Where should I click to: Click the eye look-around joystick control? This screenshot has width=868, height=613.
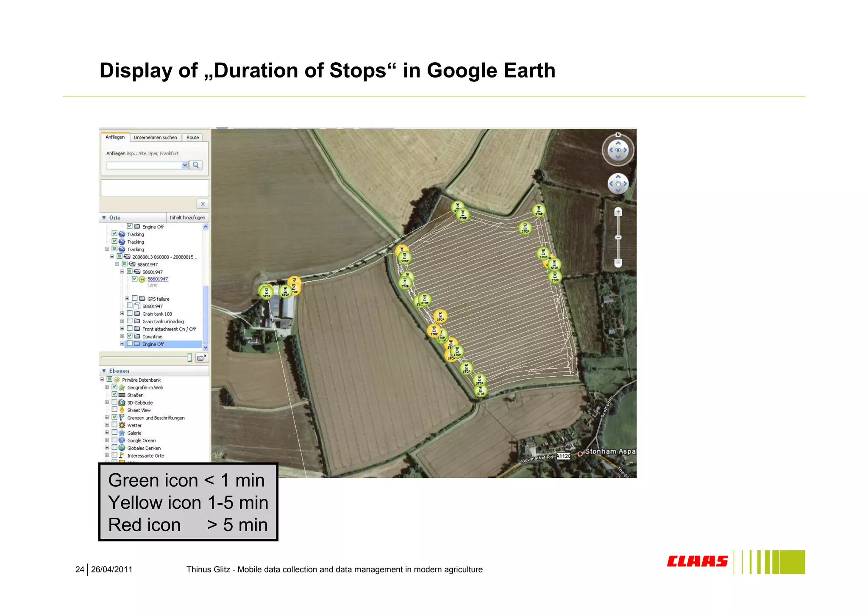click(618, 150)
